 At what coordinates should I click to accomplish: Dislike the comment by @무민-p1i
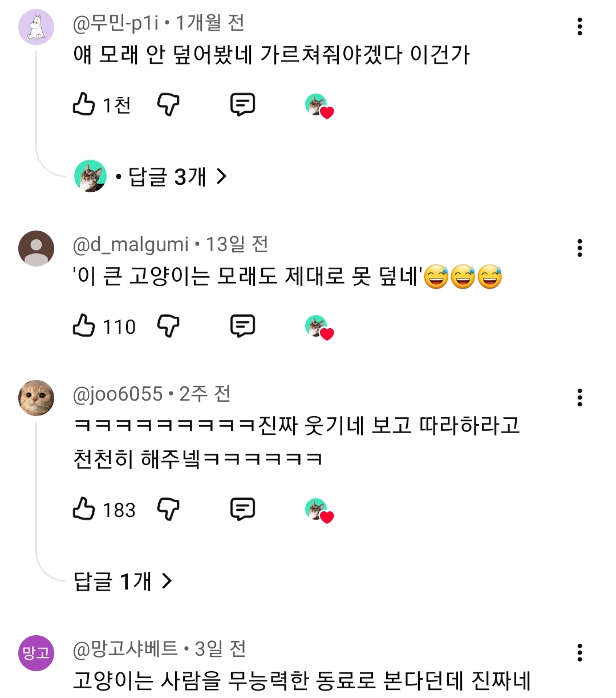pyautogui.click(x=168, y=104)
